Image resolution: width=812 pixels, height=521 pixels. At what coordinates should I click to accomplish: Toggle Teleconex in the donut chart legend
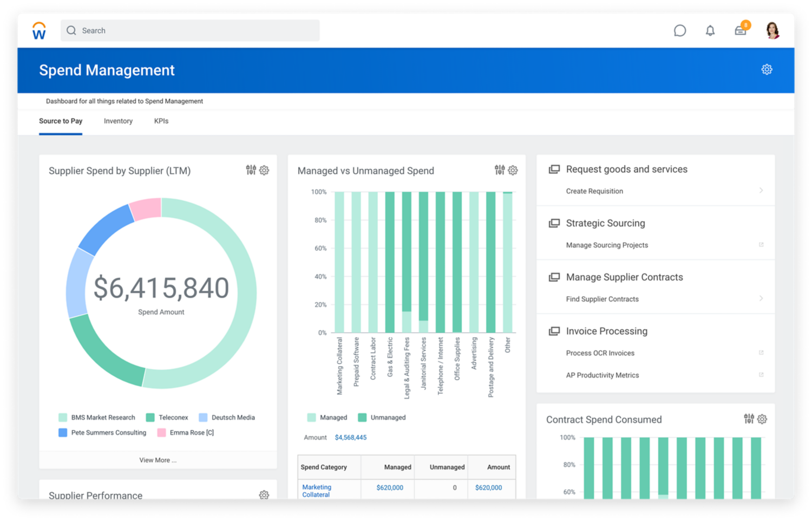point(167,418)
